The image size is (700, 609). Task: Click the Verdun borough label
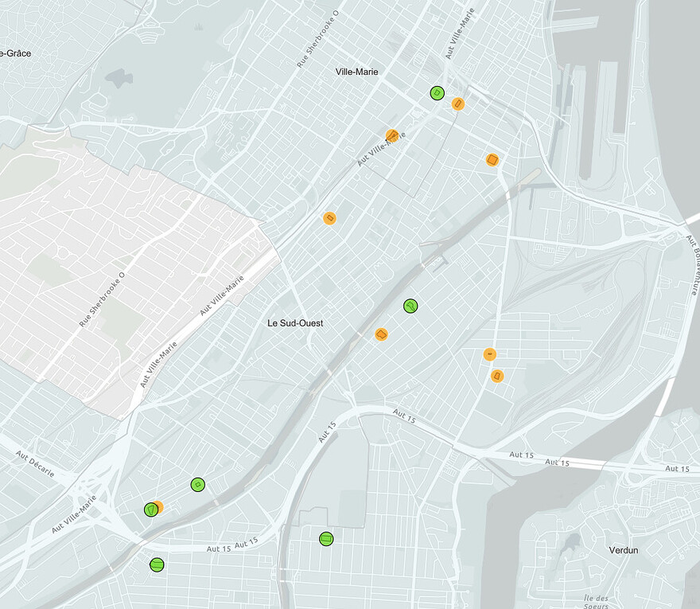point(623,550)
